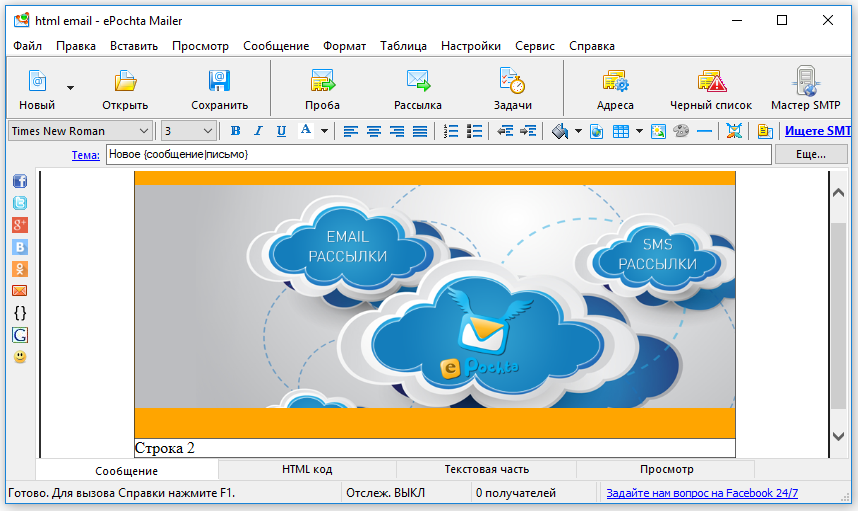Insert table icon
The height and width of the screenshot is (511, 858).
point(621,131)
